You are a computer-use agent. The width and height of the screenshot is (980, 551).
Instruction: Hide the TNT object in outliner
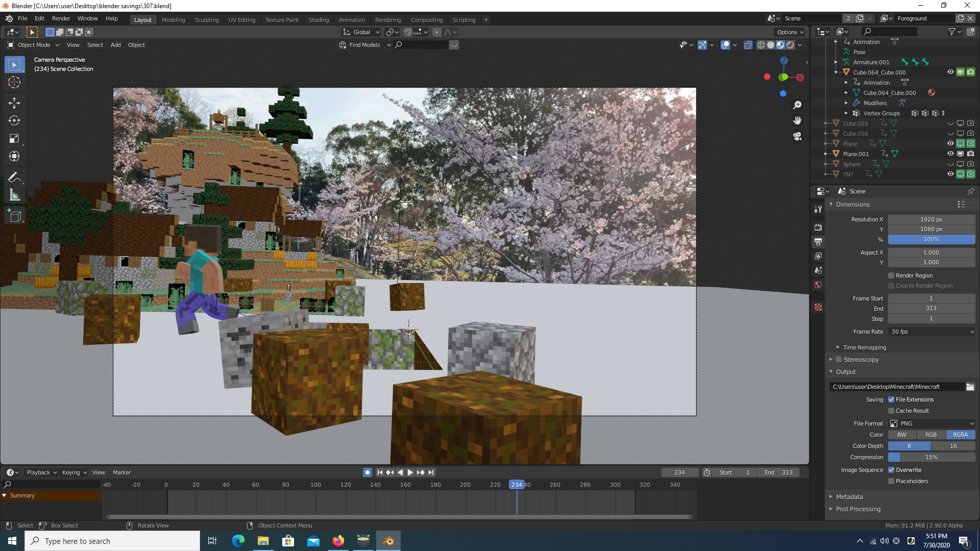click(950, 174)
